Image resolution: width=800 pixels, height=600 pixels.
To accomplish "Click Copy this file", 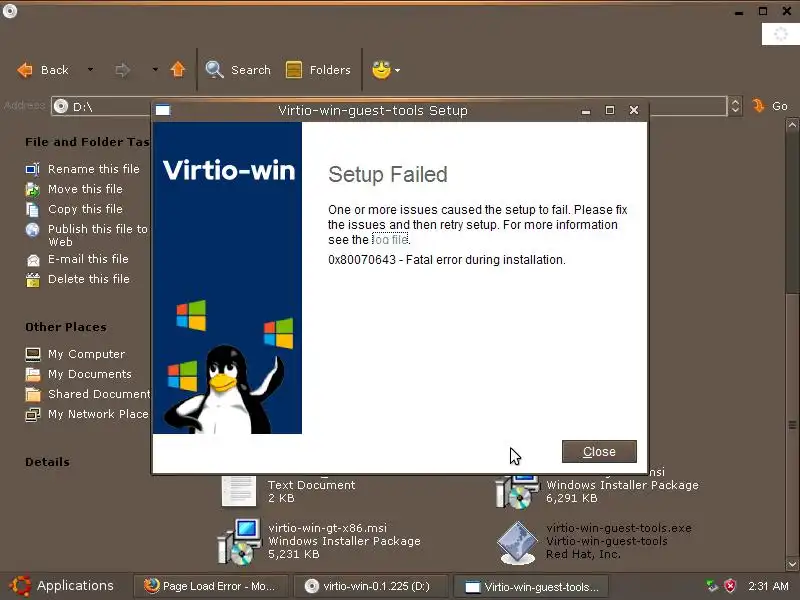I will [x=85, y=209].
